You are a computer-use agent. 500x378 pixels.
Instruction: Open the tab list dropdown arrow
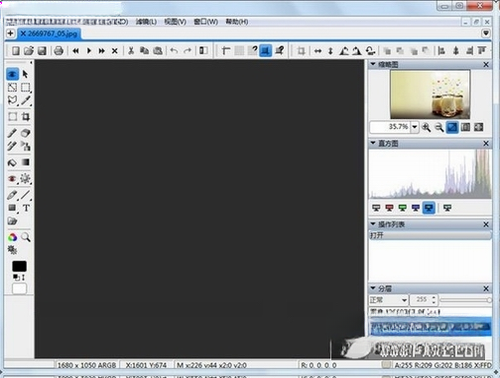point(486,33)
